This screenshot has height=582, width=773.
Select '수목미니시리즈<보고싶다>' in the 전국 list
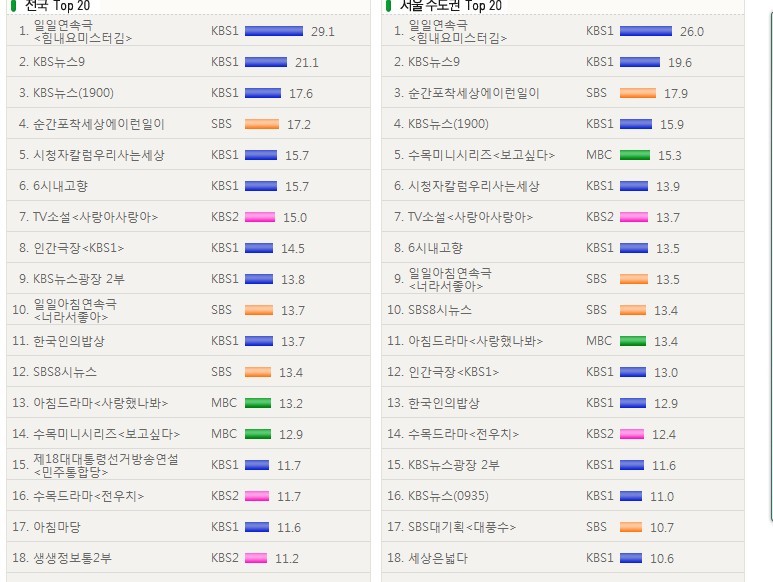[106, 434]
